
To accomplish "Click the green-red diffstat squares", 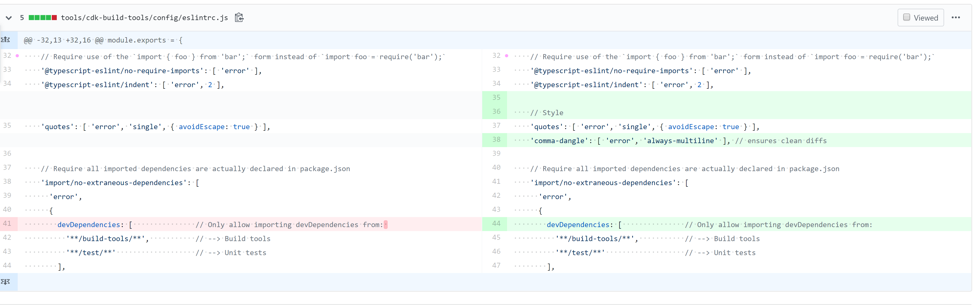I will [43, 18].
